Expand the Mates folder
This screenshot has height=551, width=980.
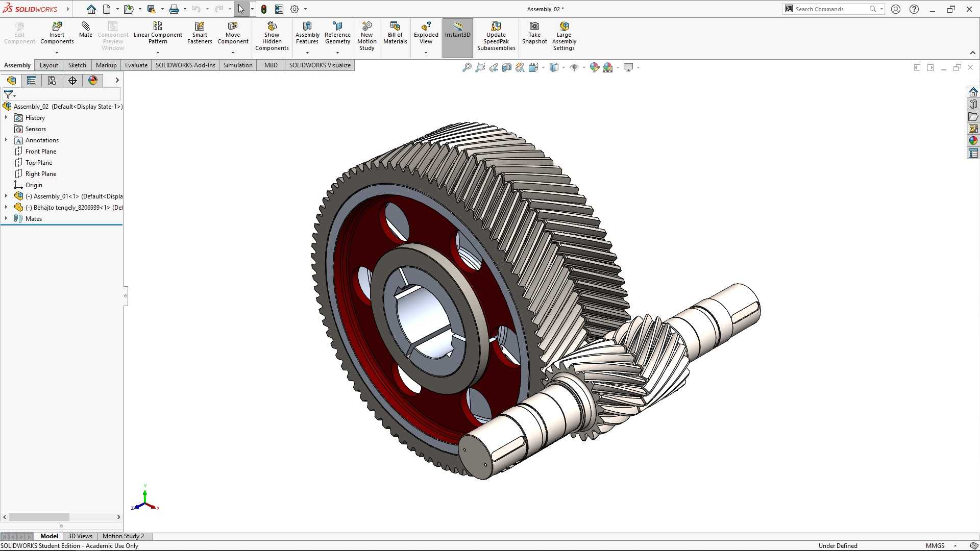click(x=6, y=219)
